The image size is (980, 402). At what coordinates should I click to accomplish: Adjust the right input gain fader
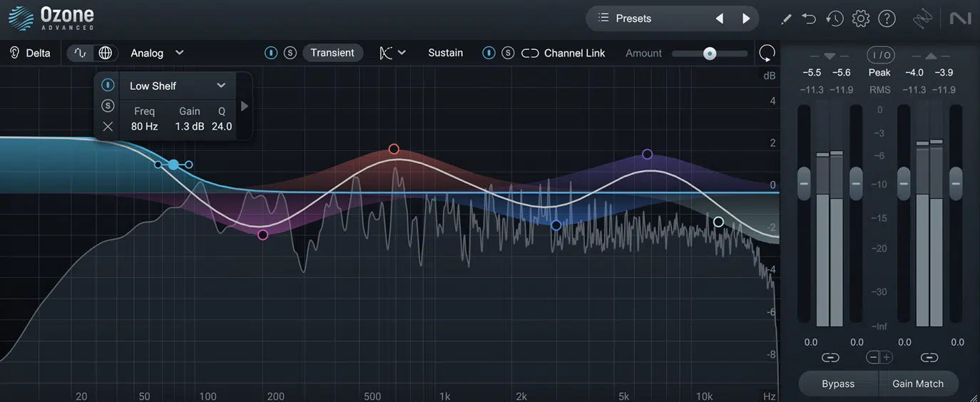[x=856, y=183]
